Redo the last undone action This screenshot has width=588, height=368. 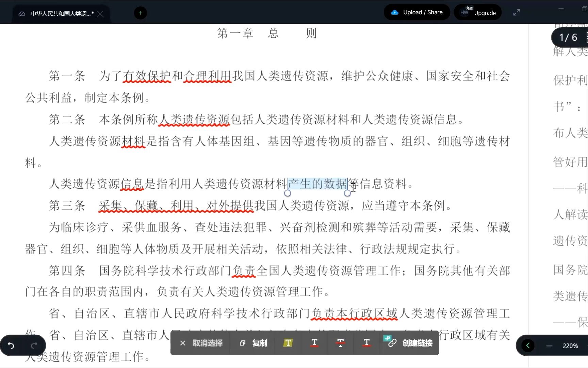point(34,346)
